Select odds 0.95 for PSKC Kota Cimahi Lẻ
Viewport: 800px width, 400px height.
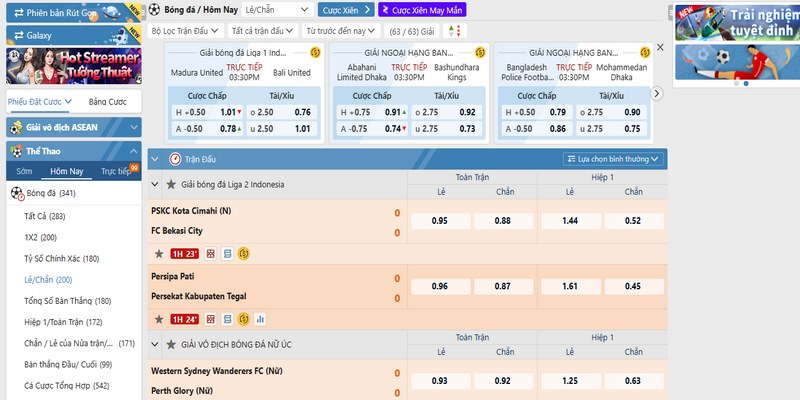[x=439, y=220]
